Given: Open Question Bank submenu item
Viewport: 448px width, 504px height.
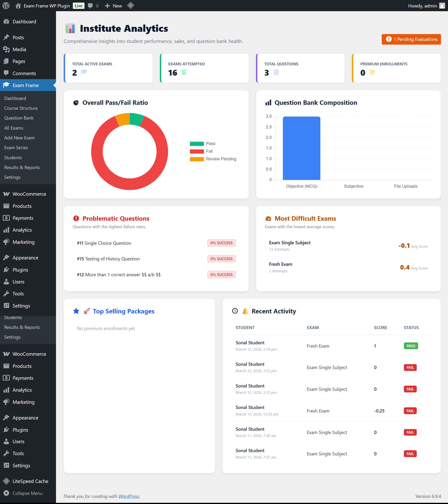Looking at the screenshot, I should 19,118.
